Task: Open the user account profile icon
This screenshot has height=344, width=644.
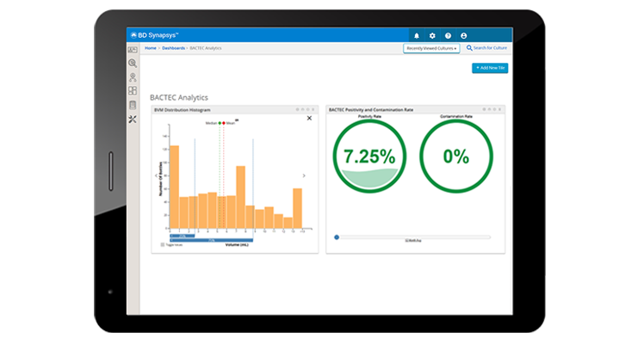Action: tap(464, 35)
